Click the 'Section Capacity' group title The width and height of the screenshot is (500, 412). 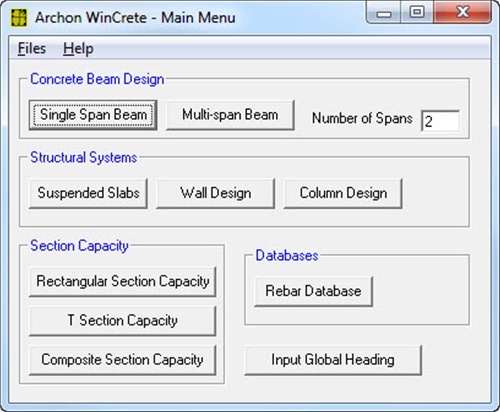[x=79, y=246]
